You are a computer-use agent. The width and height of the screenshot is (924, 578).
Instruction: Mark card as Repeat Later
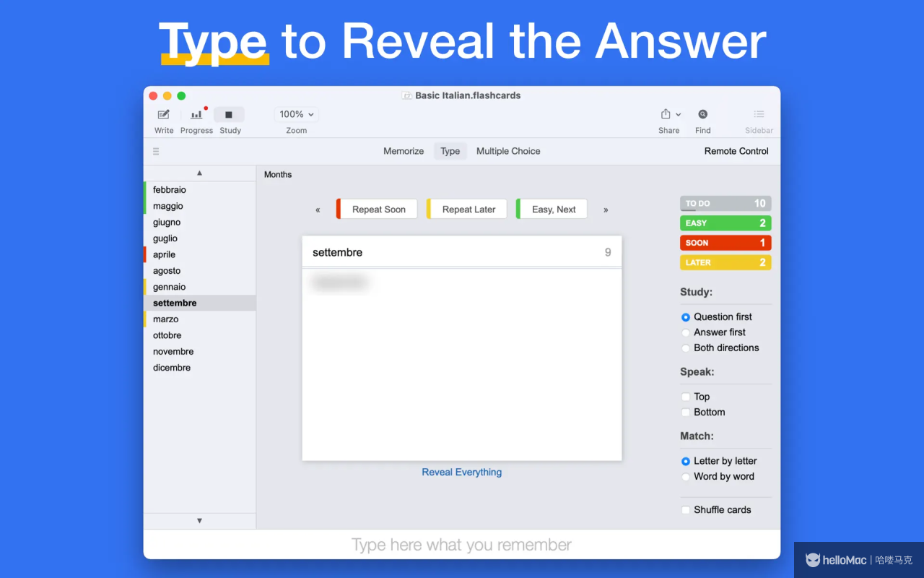coord(467,210)
